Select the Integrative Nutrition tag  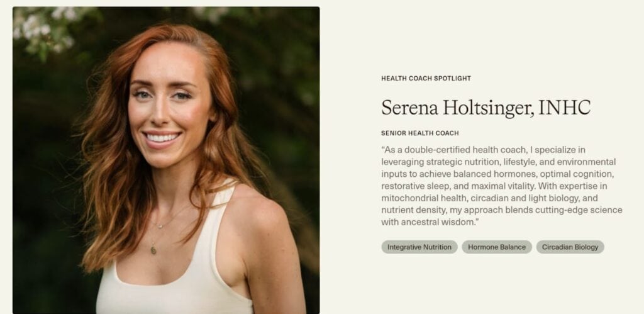(x=419, y=247)
